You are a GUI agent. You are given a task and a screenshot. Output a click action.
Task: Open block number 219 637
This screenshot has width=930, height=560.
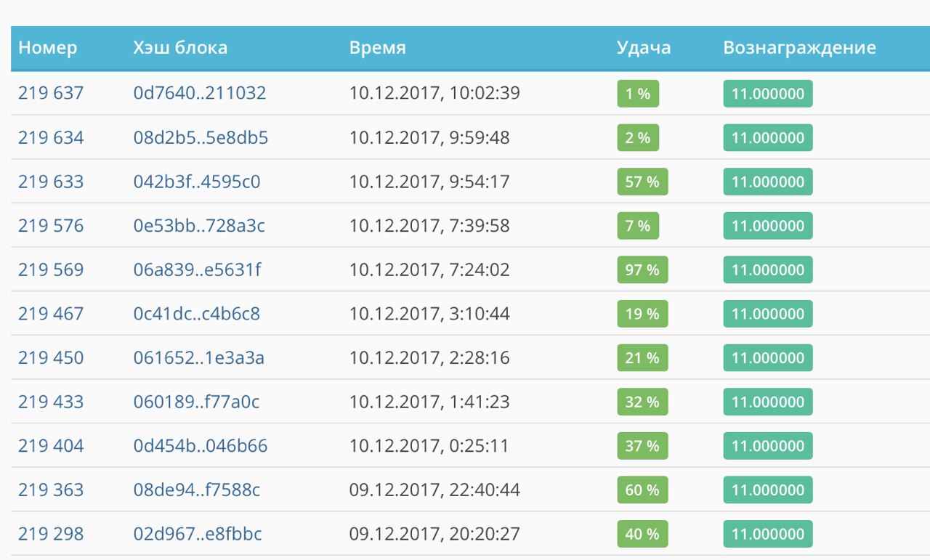click(51, 93)
